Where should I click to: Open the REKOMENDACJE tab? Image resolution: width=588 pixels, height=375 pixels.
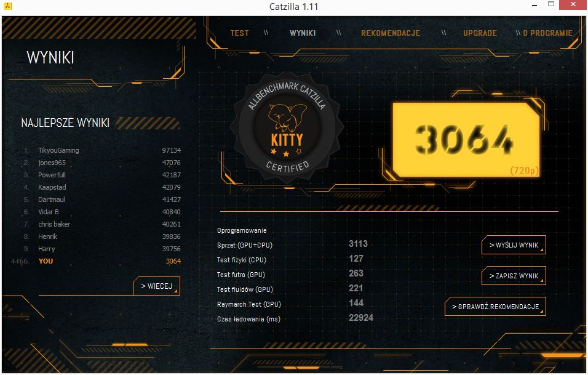(391, 33)
